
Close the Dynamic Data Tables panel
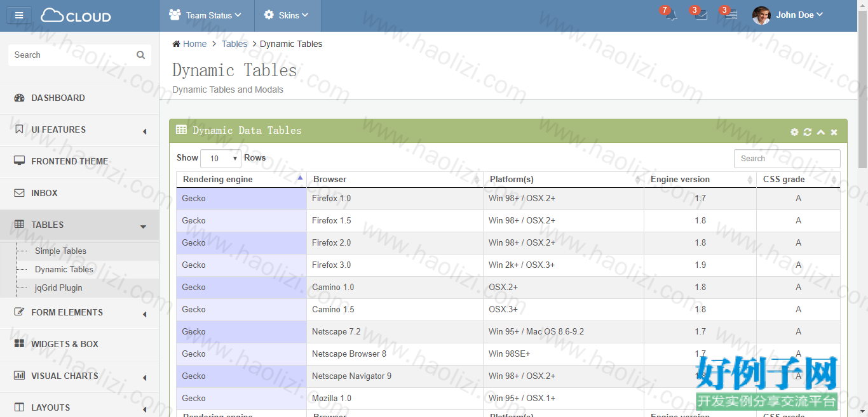834,132
